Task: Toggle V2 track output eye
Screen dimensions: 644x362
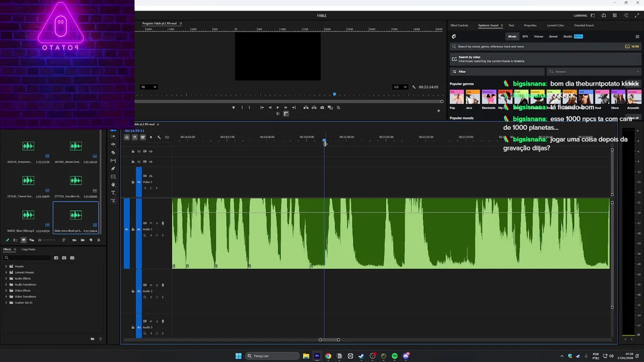Action: pos(150,161)
